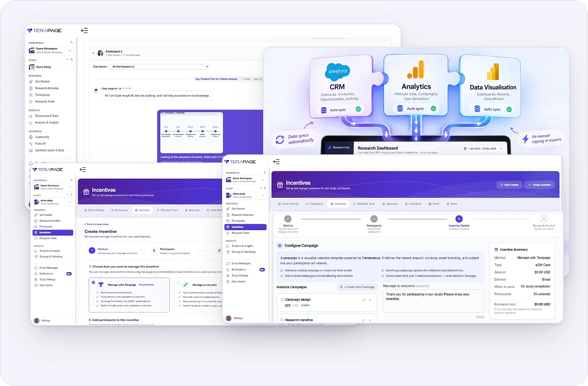588x386 pixels.
Task: Open the Demo Workspace switcher in the chat window
Action: pos(50,50)
